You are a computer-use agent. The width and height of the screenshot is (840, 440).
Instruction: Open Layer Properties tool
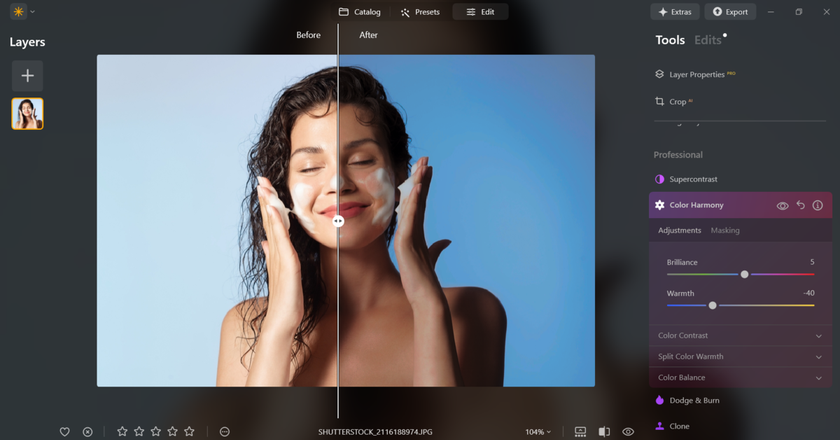click(x=695, y=74)
